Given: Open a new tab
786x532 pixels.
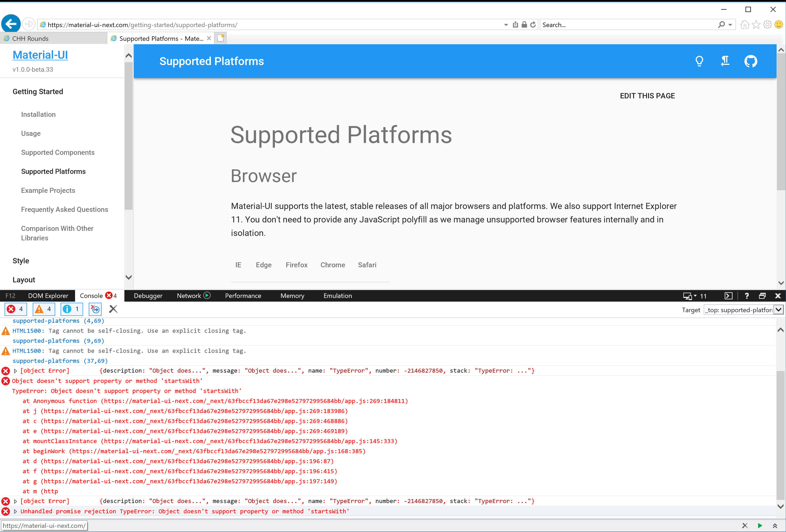Looking at the screenshot, I should [x=221, y=38].
